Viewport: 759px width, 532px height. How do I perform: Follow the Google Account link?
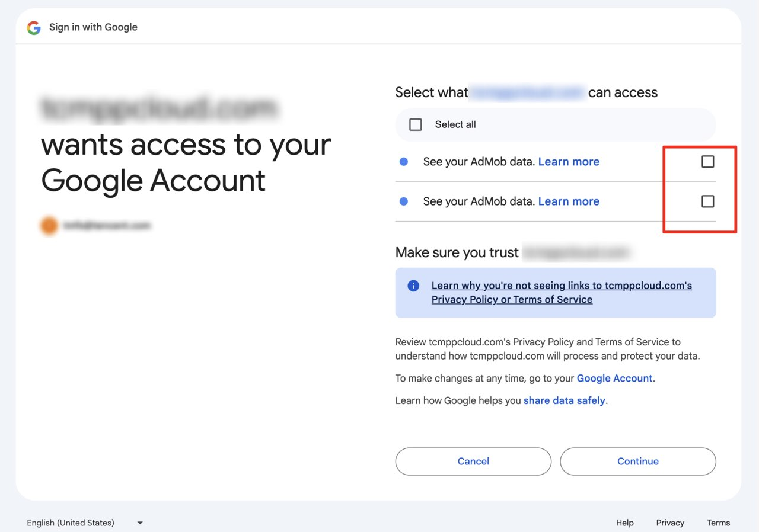click(614, 378)
